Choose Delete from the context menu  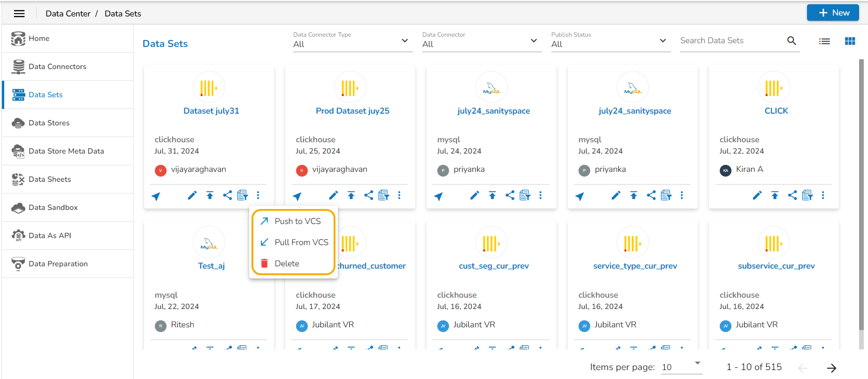(x=287, y=263)
